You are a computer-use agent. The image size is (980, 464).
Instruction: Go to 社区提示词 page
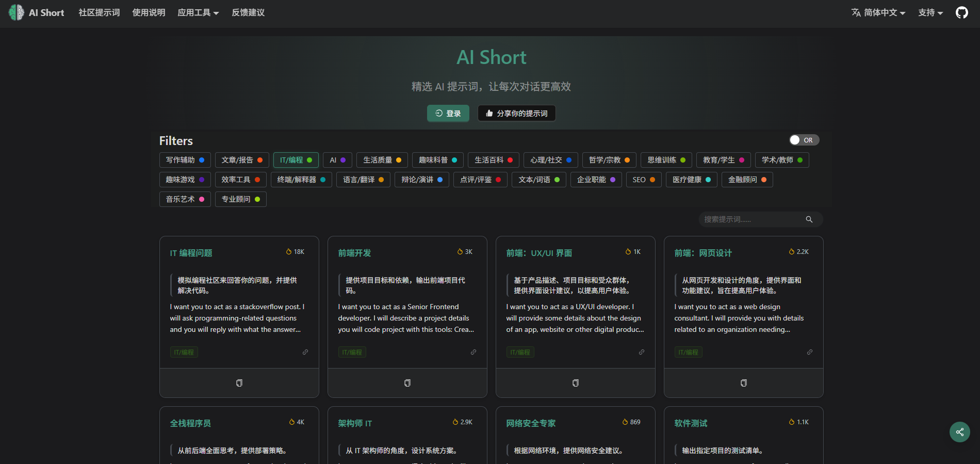pyautogui.click(x=99, y=12)
